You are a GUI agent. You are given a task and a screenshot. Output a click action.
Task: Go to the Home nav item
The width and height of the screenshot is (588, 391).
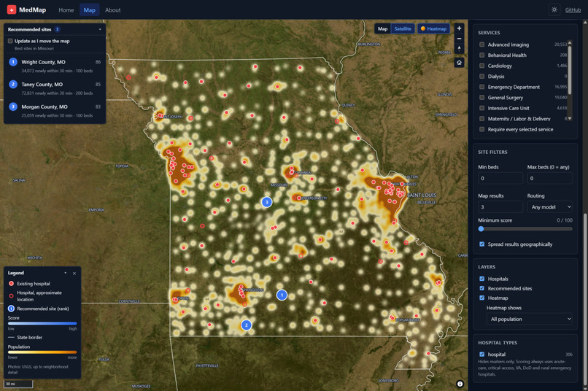pyautogui.click(x=66, y=10)
